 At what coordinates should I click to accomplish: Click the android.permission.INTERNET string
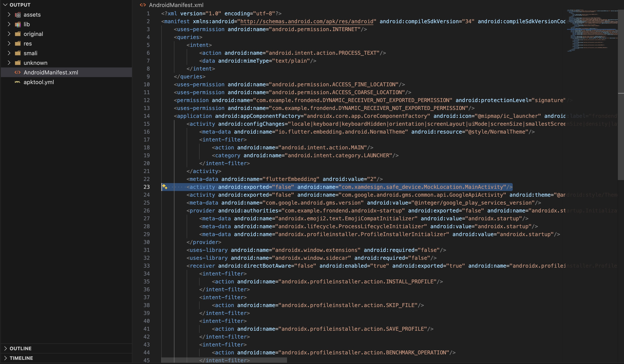click(315, 29)
